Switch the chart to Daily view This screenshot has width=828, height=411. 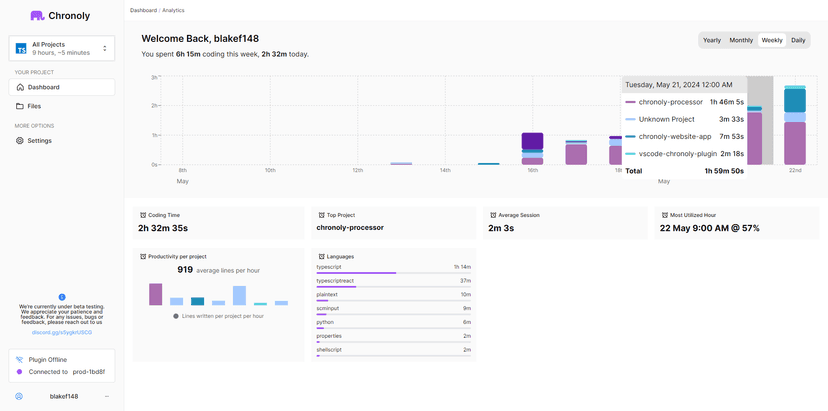(798, 40)
